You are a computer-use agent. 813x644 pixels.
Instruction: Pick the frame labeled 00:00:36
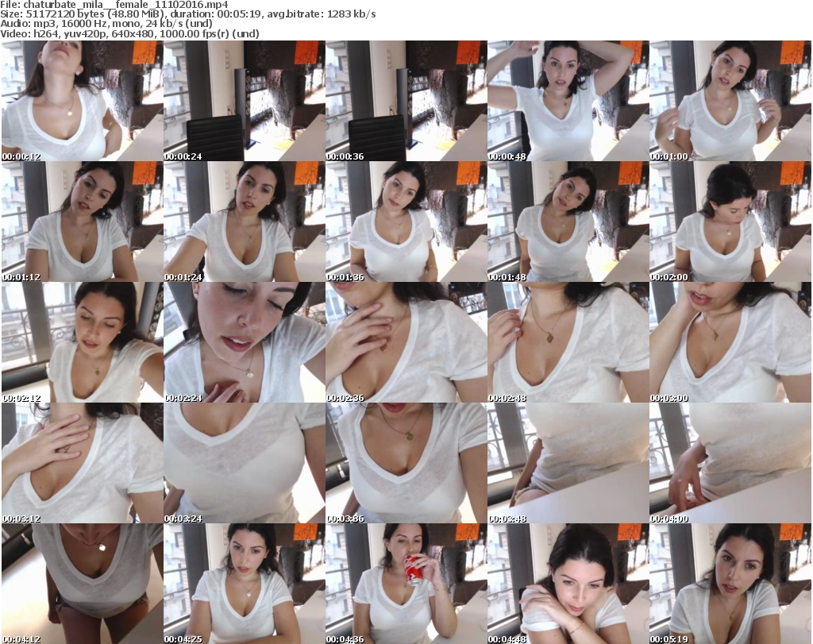[406, 101]
